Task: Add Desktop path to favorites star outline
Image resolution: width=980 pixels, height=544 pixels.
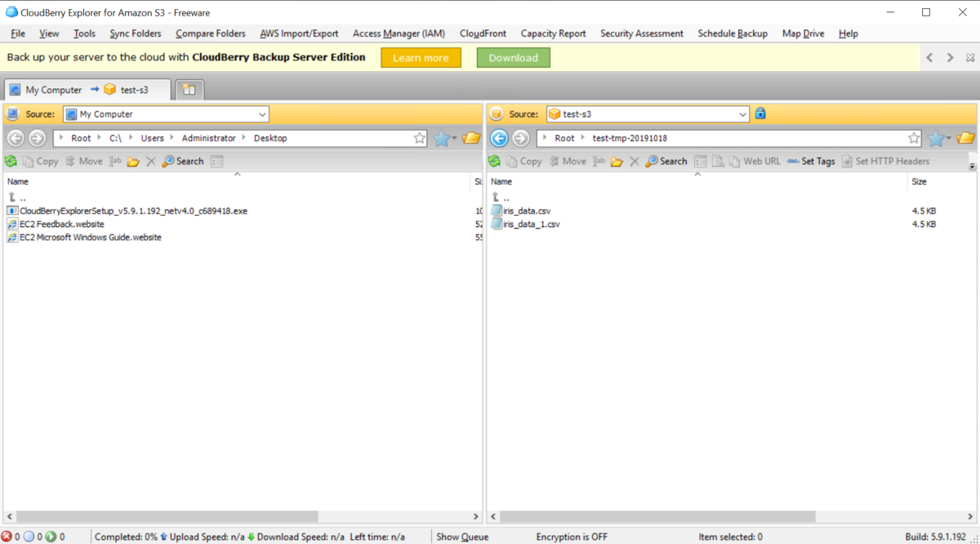Action: (420, 138)
